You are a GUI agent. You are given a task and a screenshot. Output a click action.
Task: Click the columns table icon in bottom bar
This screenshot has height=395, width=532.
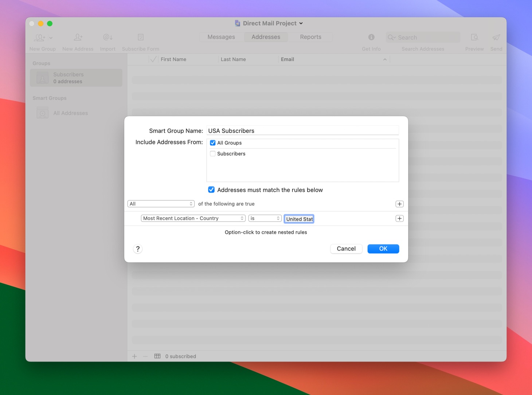point(157,356)
